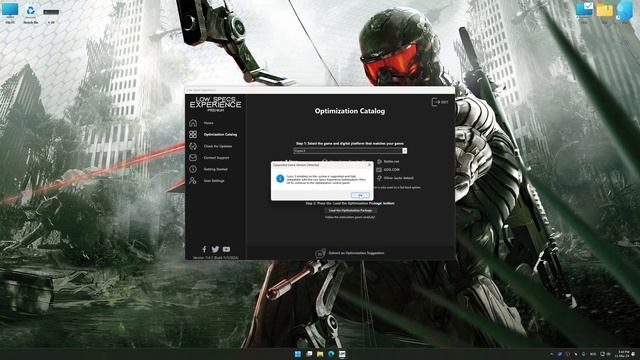This screenshot has width=640, height=360.
Task: Open the Home page from sidebar
Action: point(209,123)
